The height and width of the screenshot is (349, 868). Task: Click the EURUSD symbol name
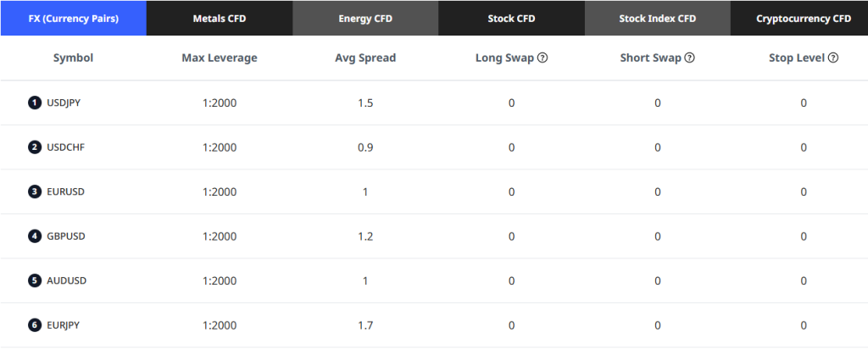(x=65, y=191)
